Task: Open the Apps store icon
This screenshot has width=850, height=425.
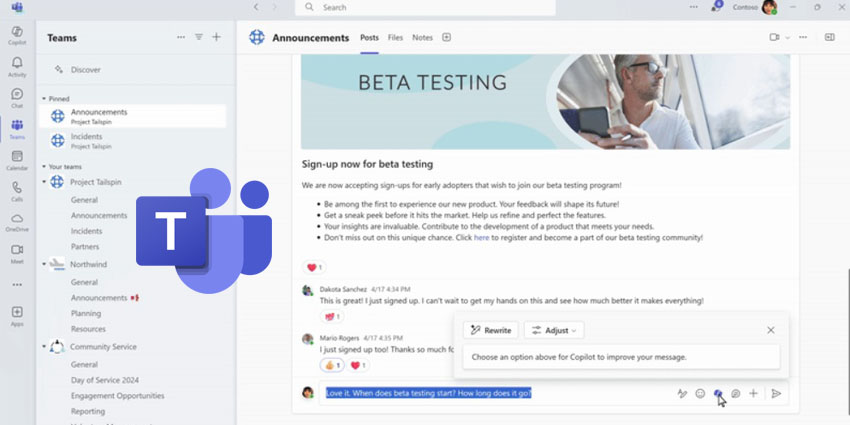Action: coord(17,315)
